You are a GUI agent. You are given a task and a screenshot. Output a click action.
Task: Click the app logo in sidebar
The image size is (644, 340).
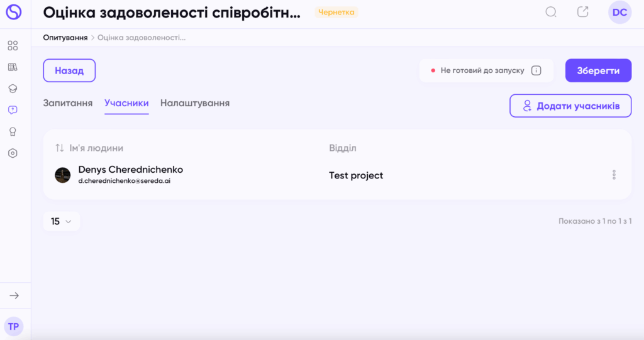click(x=13, y=12)
